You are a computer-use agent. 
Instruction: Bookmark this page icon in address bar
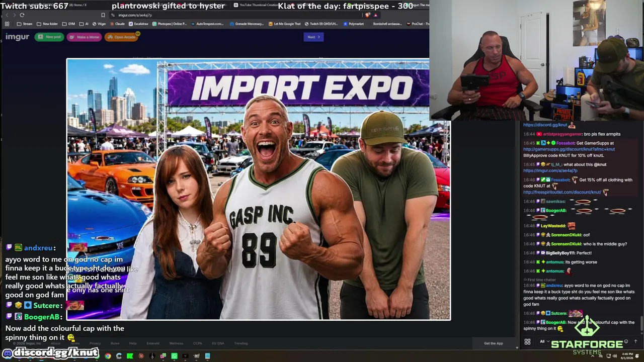[x=103, y=15]
